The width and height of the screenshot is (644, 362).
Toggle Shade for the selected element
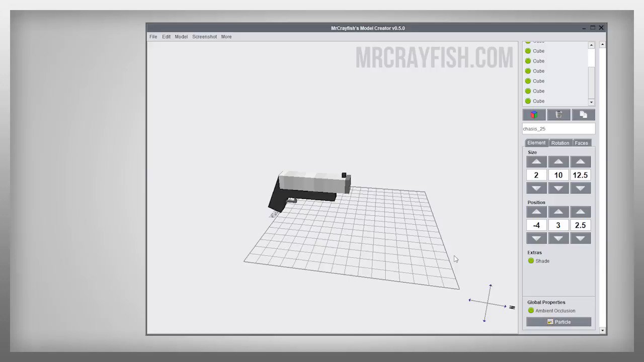[531, 260]
